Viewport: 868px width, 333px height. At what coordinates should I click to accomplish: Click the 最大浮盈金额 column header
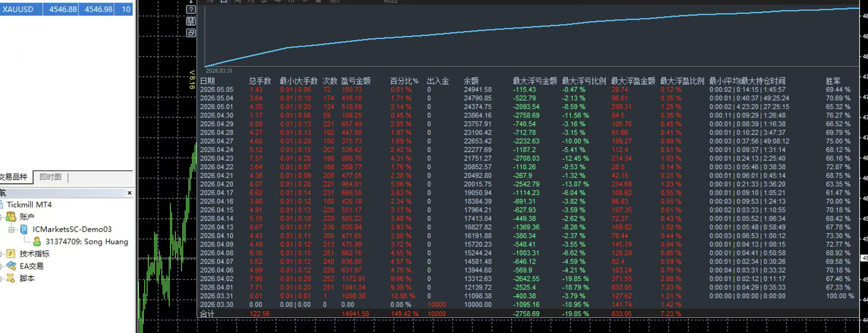(633, 81)
